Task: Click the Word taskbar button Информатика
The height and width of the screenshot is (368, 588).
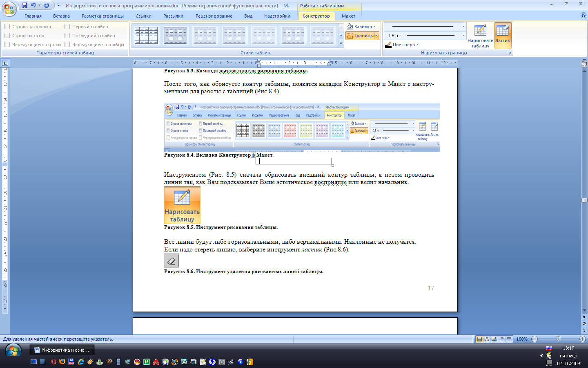Action: pyautogui.click(x=62, y=350)
